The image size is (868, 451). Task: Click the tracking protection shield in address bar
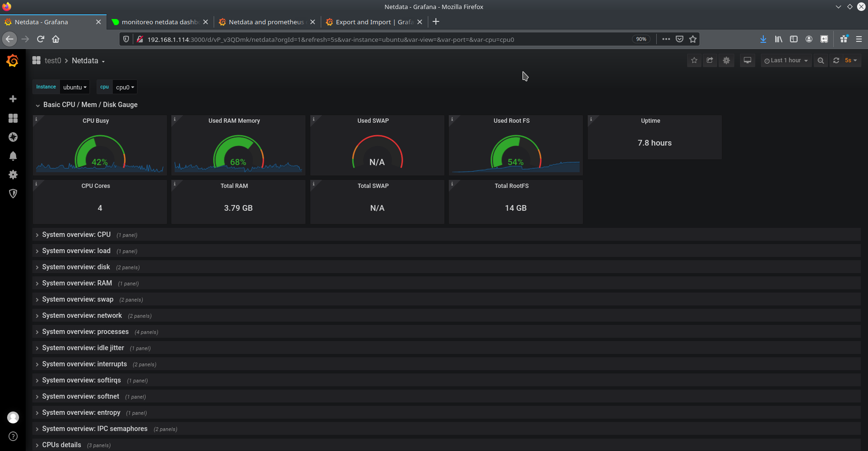[x=126, y=39]
